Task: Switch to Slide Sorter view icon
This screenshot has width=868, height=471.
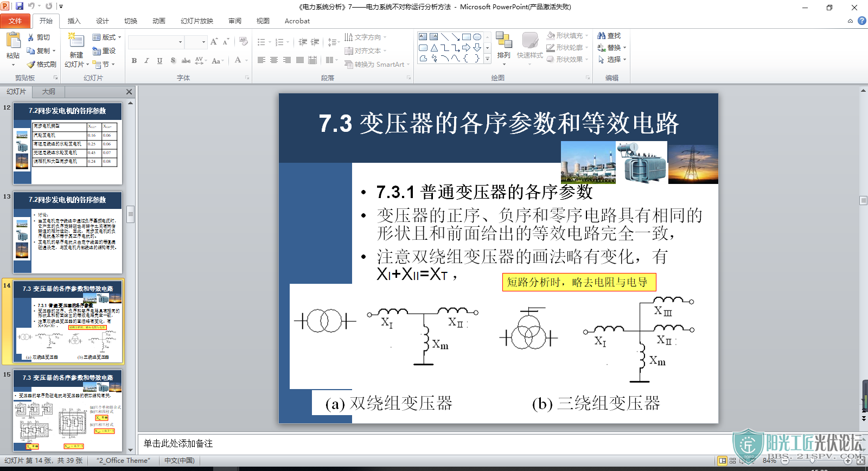Action: point(733,461)
